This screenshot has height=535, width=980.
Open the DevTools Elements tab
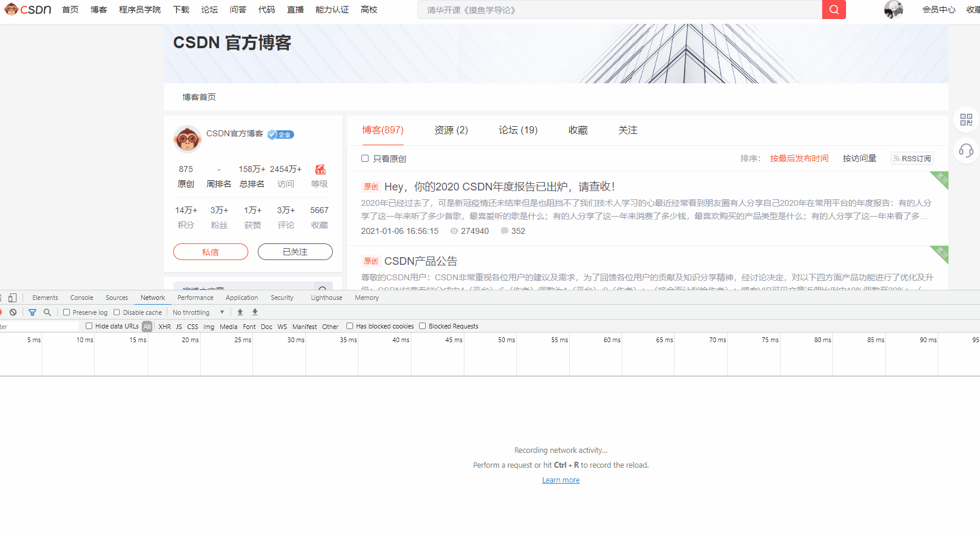[x=45, y=298]
